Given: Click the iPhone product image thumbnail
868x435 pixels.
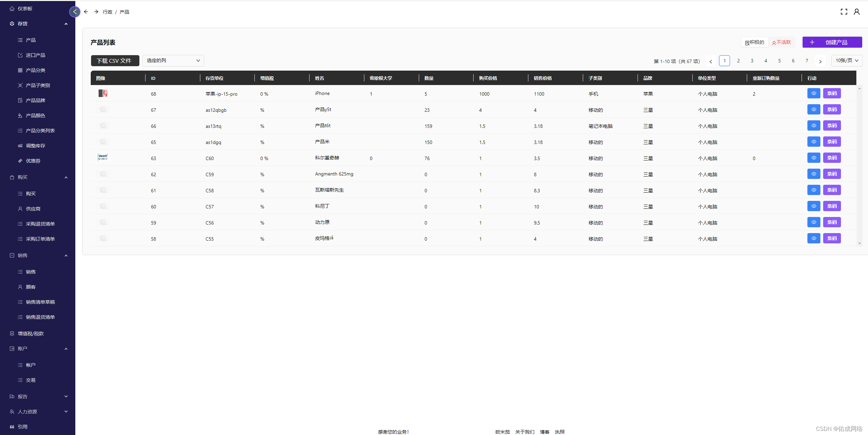Looking at the screenshot, I should 103,93.
